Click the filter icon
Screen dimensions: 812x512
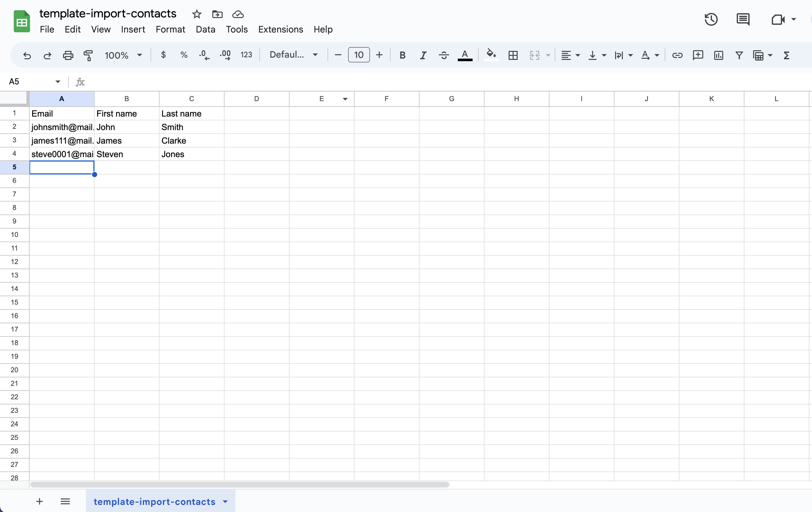[739, 55]
